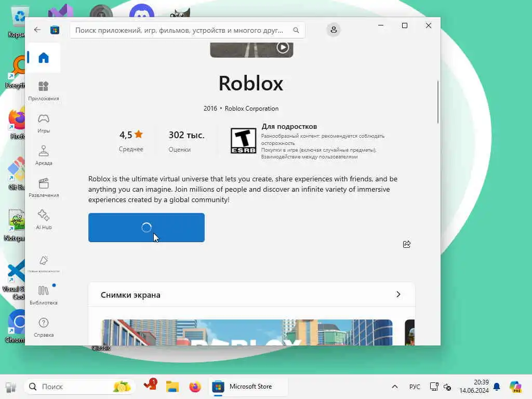
Task: Open the Home section in sidebar
Action: pyautogui.click(x=44, y=58)
